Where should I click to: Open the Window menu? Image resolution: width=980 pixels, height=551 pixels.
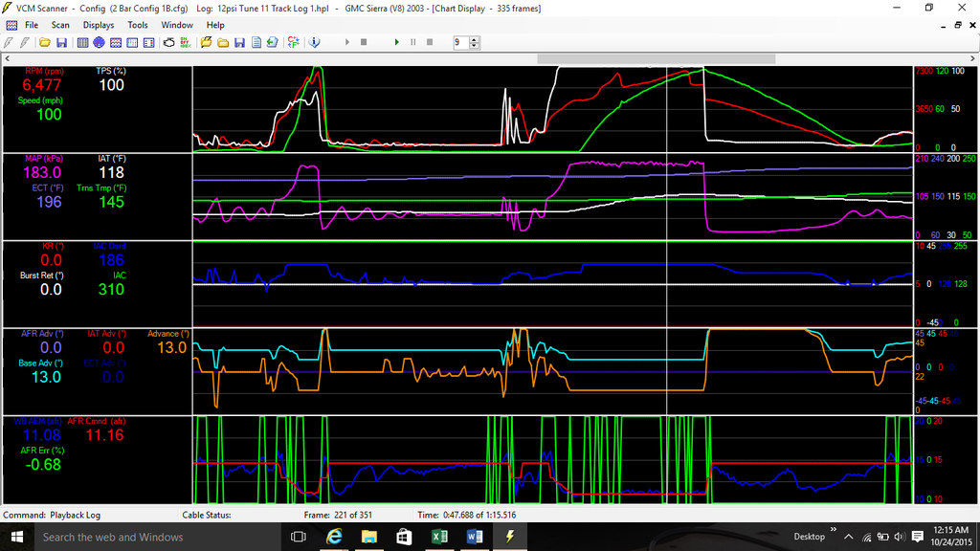177,25
